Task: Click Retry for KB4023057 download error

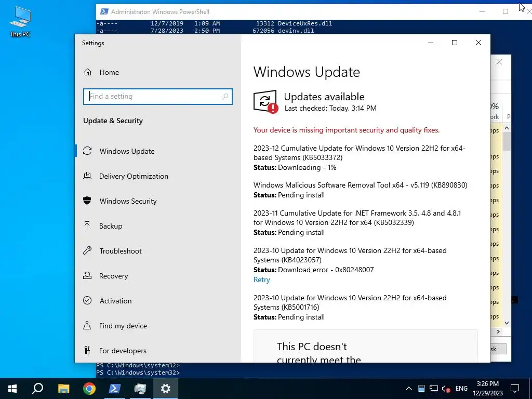Action: click(262, 280)
